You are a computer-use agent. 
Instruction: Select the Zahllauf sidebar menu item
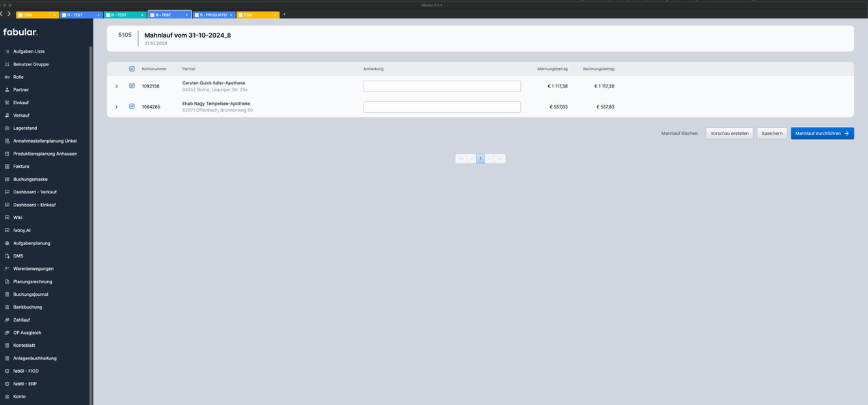[x=21, y=320]
